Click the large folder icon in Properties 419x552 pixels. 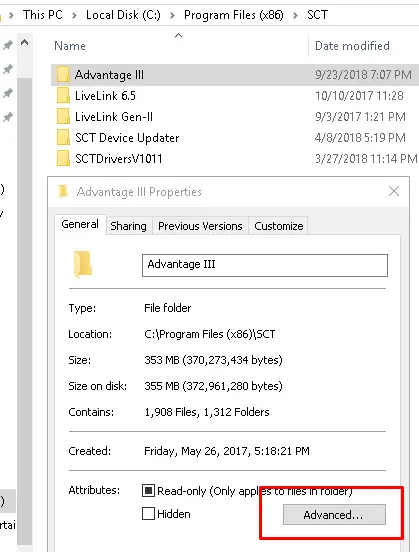coord(83,264)
